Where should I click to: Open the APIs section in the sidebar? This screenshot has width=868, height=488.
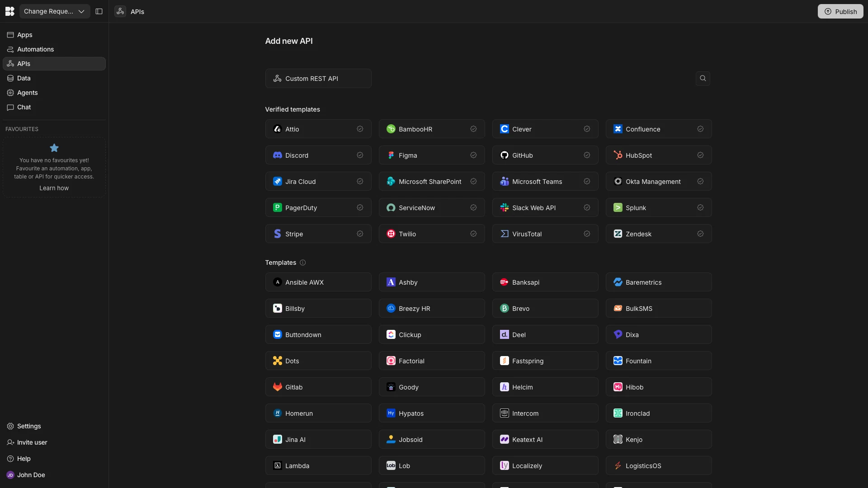click(23, 63)
